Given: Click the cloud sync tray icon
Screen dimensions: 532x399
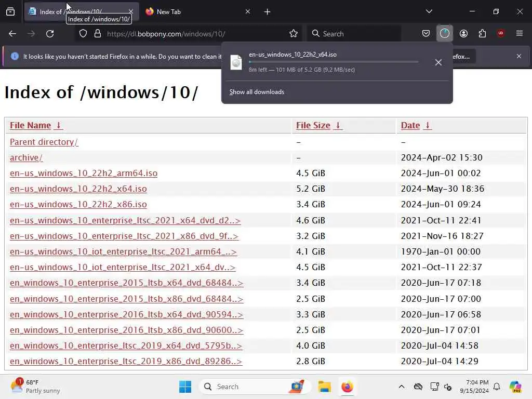Looking at the screenshot, I should pyautogui.click(x=418, y=387).
